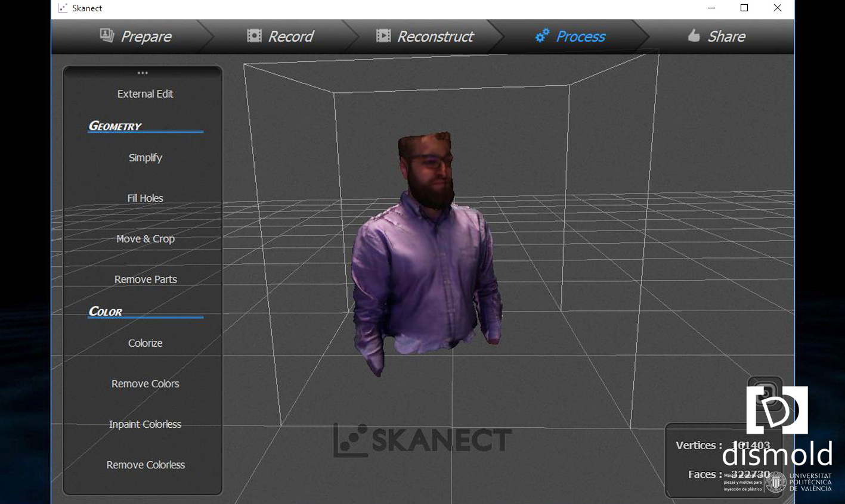This screenshot has width=845, height=504.
Task: Click the film strip icon on Record
Action: [x=254, y=36]
